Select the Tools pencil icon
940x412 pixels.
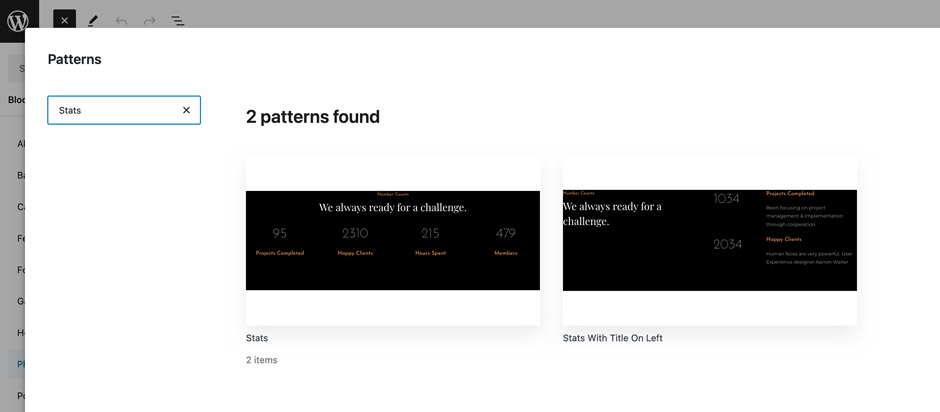93,20
